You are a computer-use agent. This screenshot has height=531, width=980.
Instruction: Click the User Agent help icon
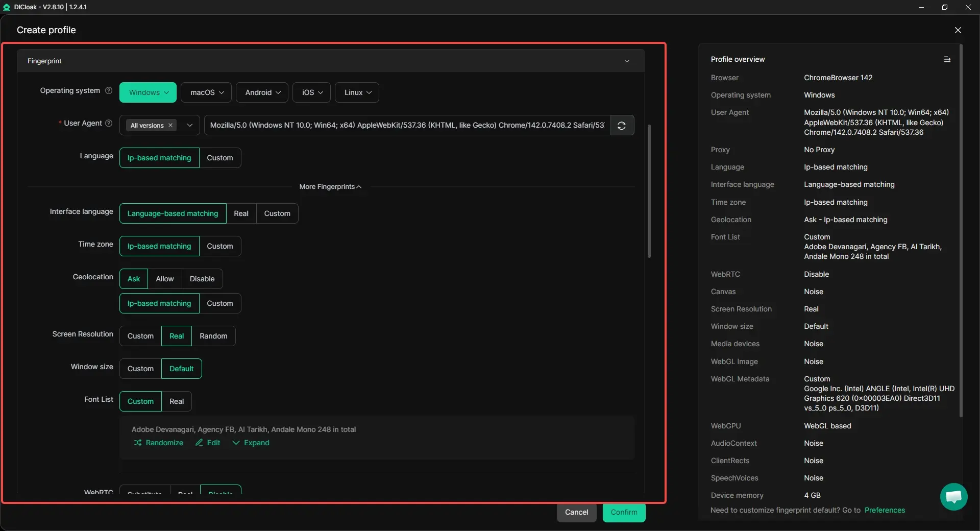click(109, 124)
